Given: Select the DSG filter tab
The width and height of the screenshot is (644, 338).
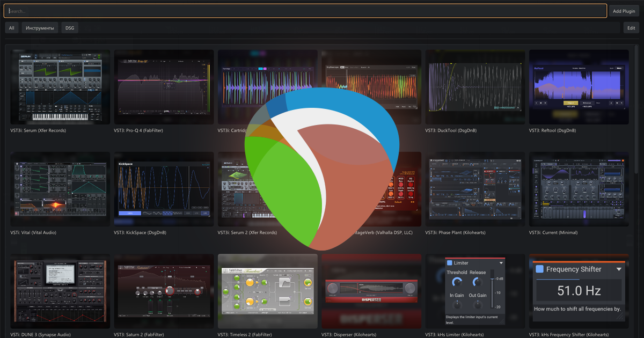Looking at the screenshot, I should pos(69,27).
